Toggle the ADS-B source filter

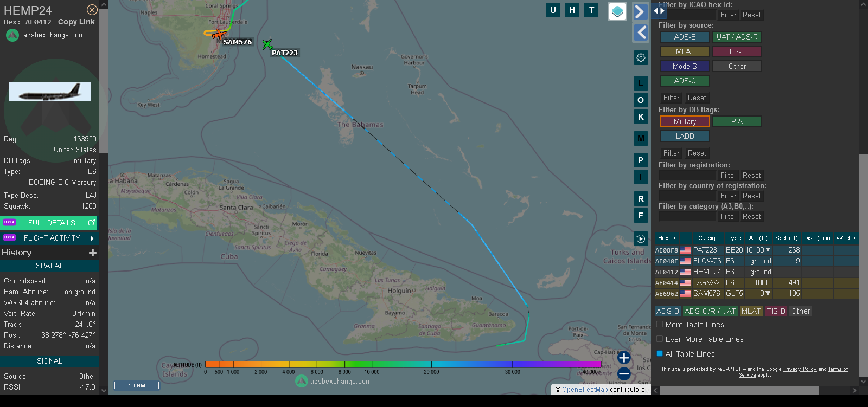[685, 37]
